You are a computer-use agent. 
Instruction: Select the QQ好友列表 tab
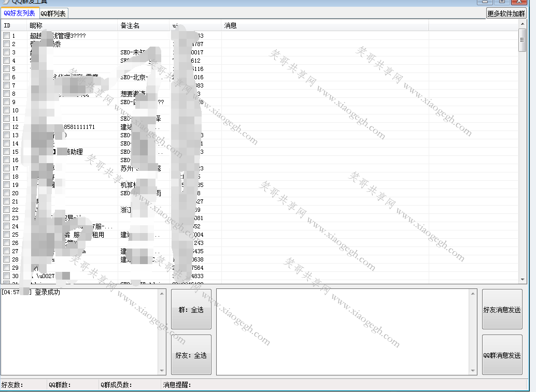point(20,13)
